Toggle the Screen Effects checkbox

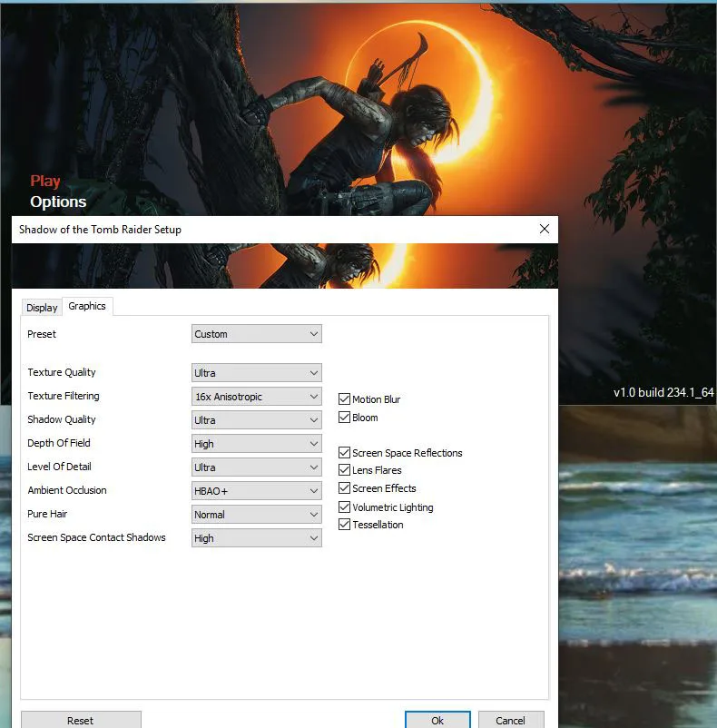[344, 488]
